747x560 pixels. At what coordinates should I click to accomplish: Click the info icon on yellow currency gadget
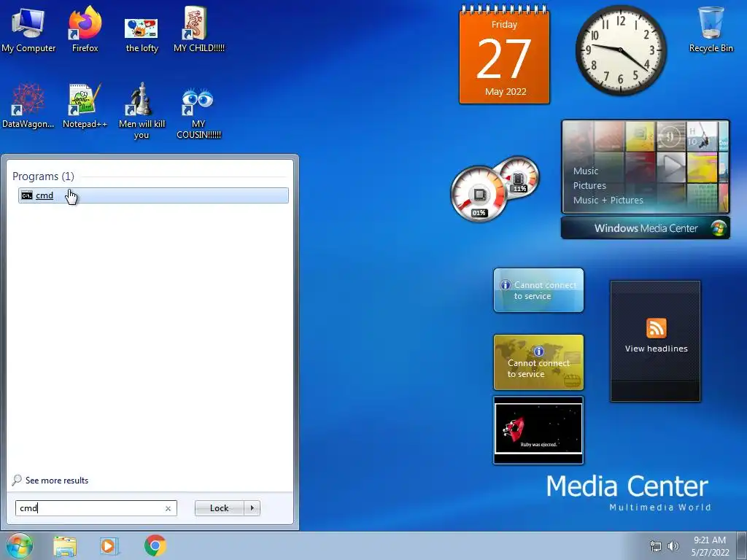538,351
